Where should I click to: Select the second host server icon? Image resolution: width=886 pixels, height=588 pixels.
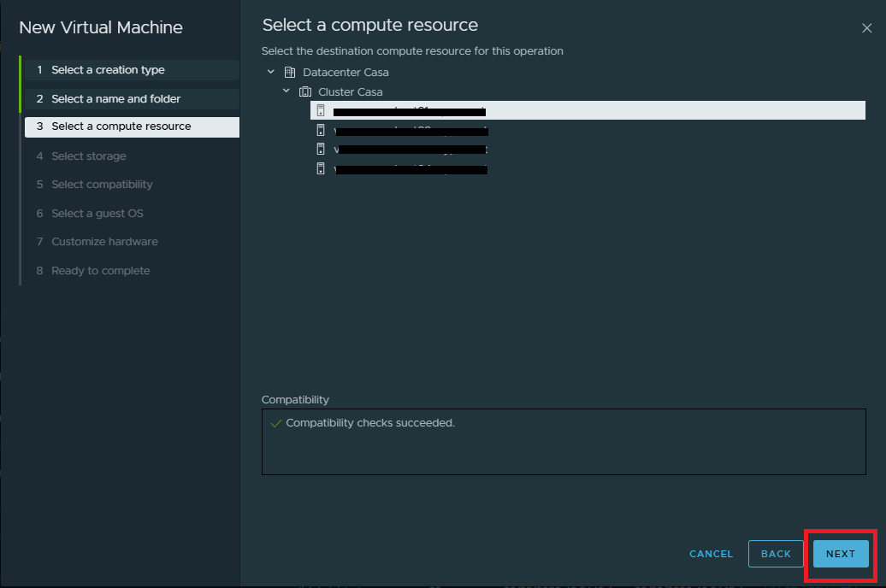pos(321,130)
